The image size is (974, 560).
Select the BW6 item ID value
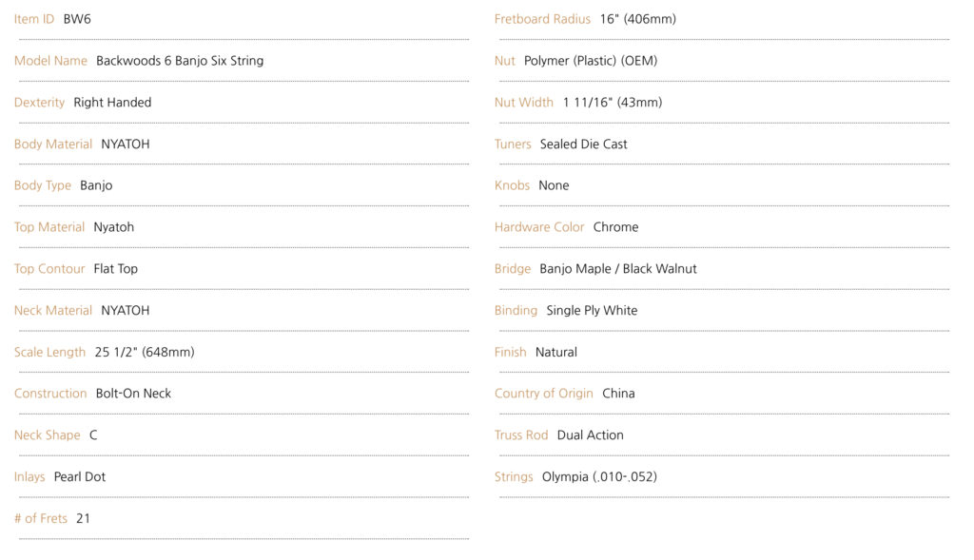click(77, 19)
